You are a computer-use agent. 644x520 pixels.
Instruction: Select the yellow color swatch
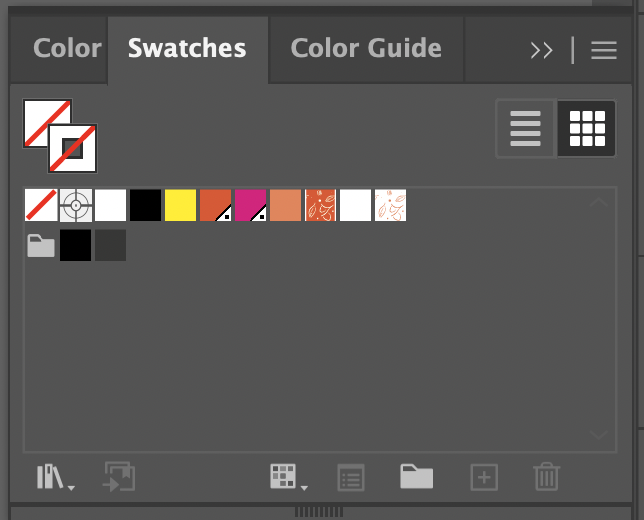pyautogui.click(x=180, y=205)
